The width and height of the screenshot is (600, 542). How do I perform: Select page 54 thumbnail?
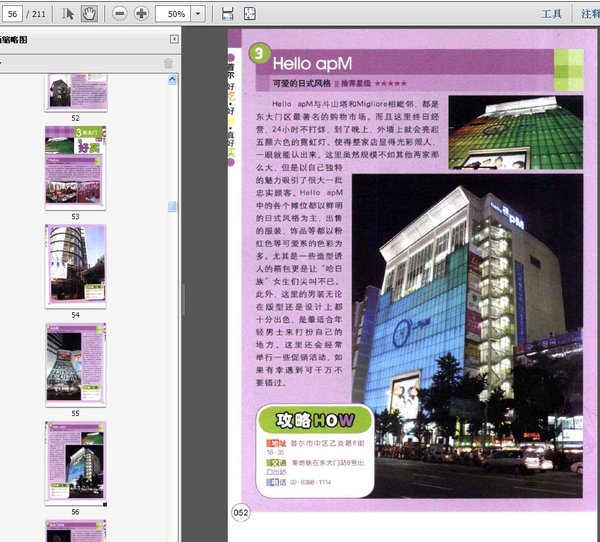(x=75, y=265)
